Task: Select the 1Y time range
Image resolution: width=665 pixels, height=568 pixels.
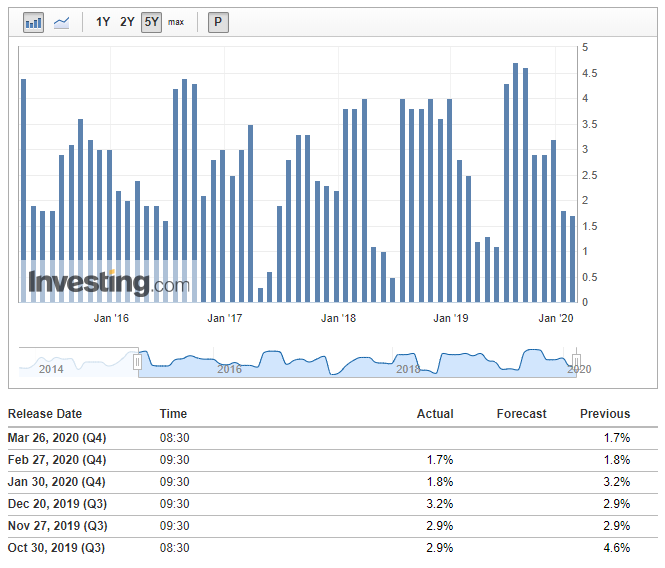Action: pyautogui.click(x=103, y=22)
